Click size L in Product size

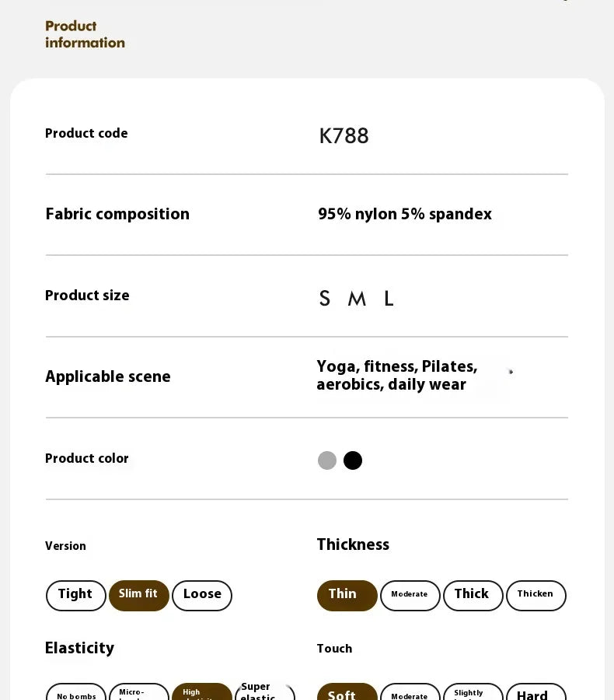389,298
